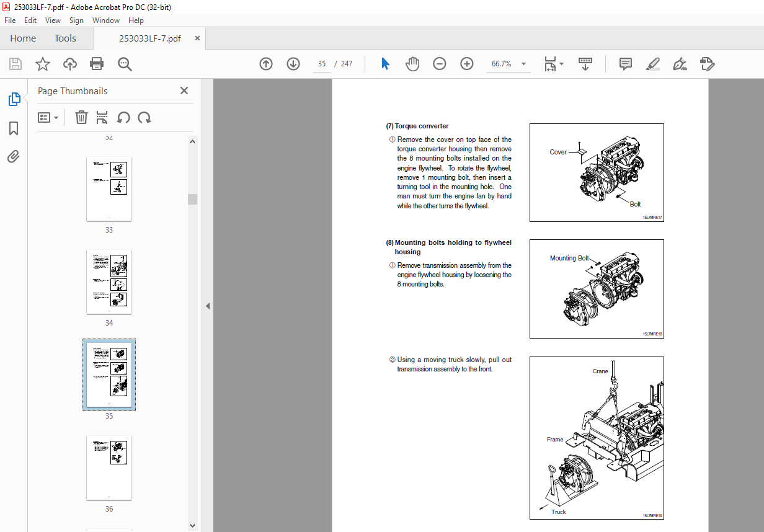Click the upload to cloud icon
Viewport: 764px width, 532px height.
70,64
